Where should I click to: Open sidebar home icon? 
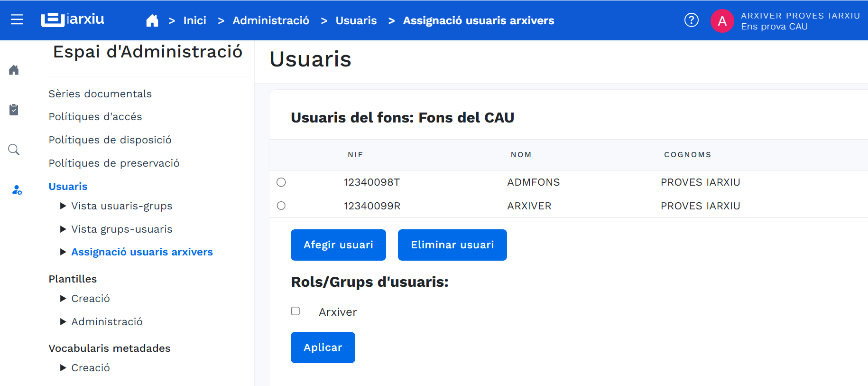[x=14, y=70]
